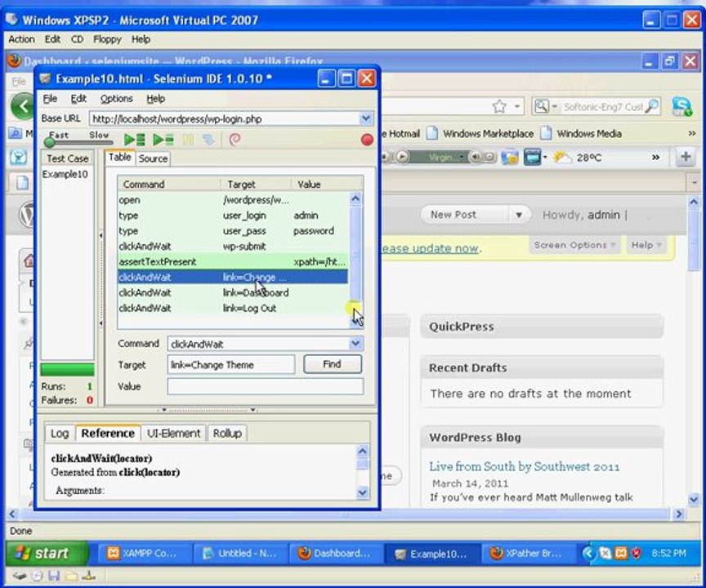Click the Target input field
Screen dimensions: 706x588
tap(231, 364)
